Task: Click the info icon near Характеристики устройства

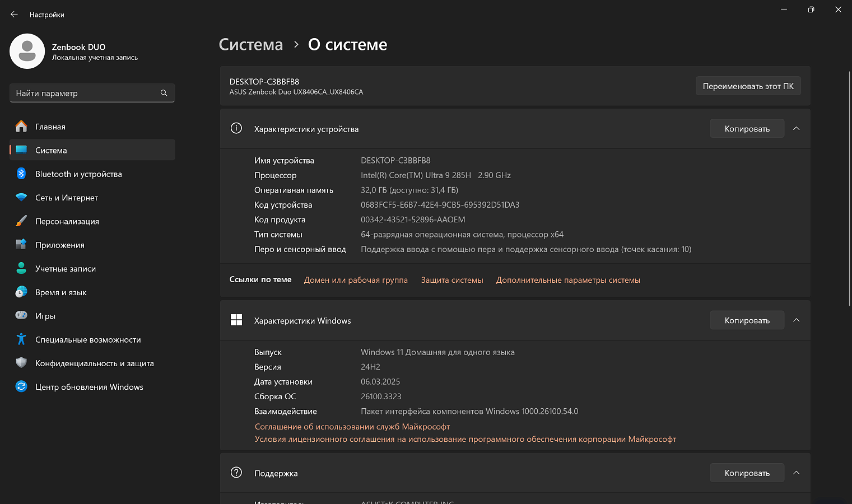Action: pos(236,128)
